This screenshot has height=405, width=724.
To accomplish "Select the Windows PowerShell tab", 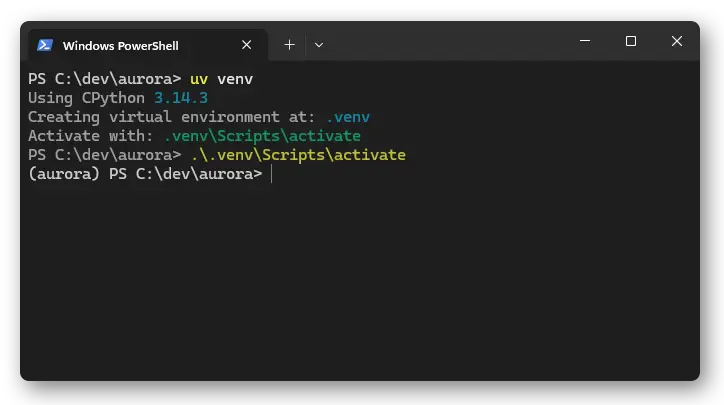I will point(148,45).
